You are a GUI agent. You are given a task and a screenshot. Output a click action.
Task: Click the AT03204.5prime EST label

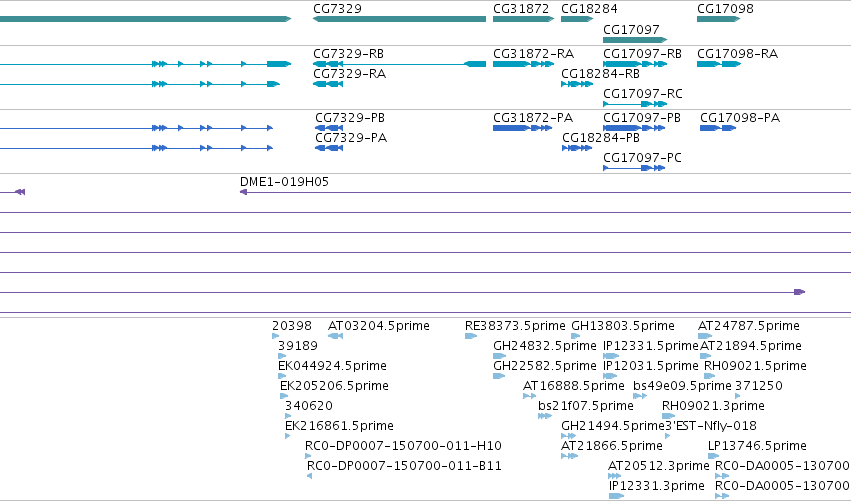(379, 326)
